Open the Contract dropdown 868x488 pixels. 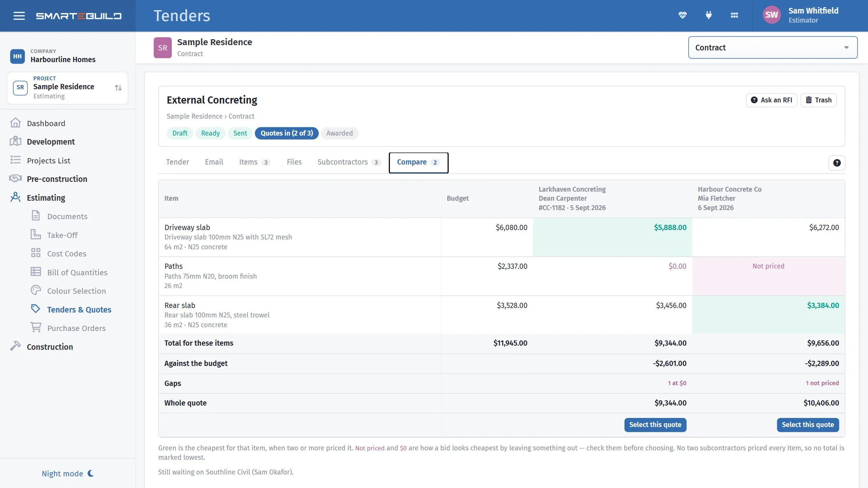pos(773,47)
